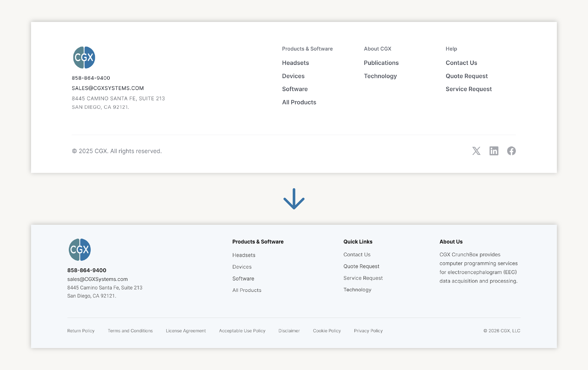Select Software link in the upper footer
This screenshot has height=370, width=588.
click(x=295, y=89)
